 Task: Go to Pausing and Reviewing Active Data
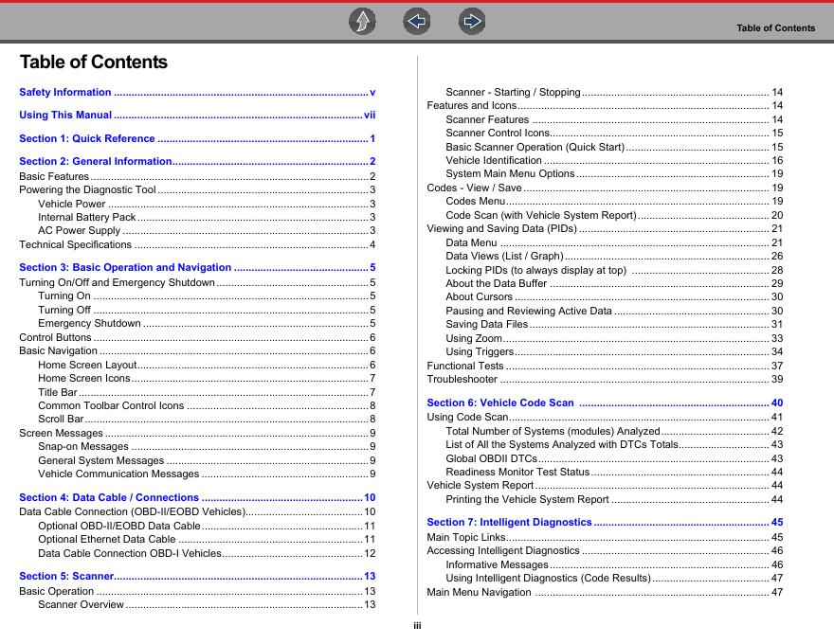529,311
